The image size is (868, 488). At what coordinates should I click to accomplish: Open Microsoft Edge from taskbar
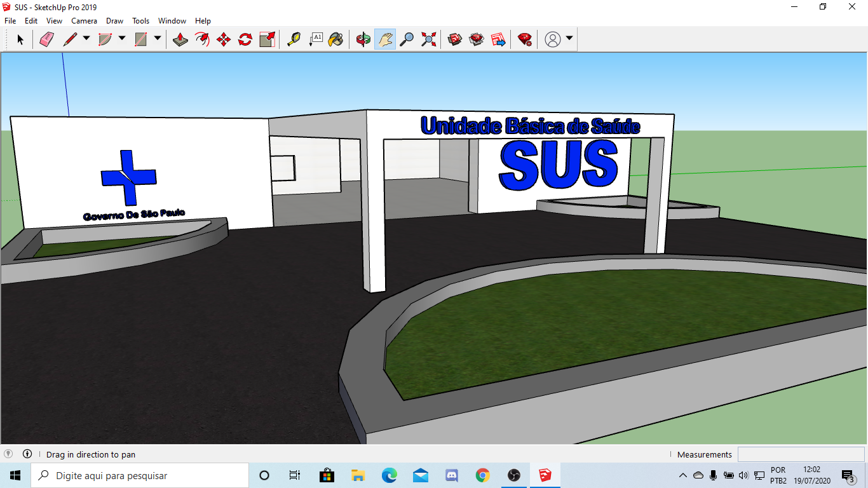click(389, 475)
